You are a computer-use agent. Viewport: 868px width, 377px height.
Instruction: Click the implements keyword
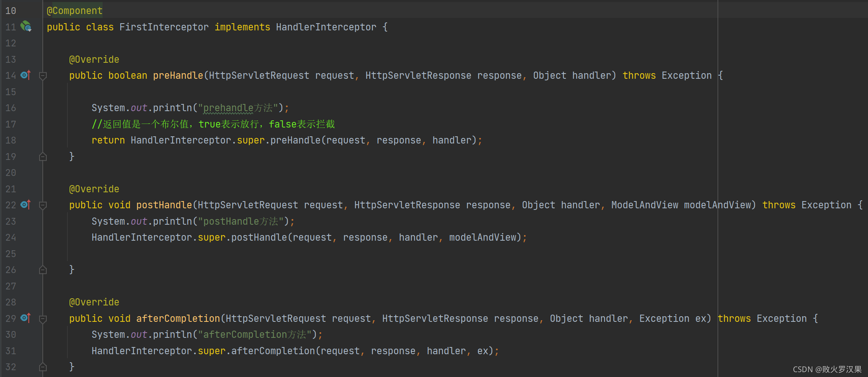coord(242,27)
